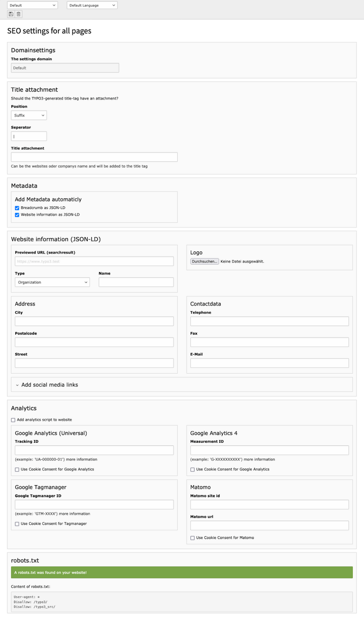Uncheck 'Breadcrumb as JSON-LD'
Image resolution: width=364 pixels, height=624 pixels.
click(x=17, y=208)
